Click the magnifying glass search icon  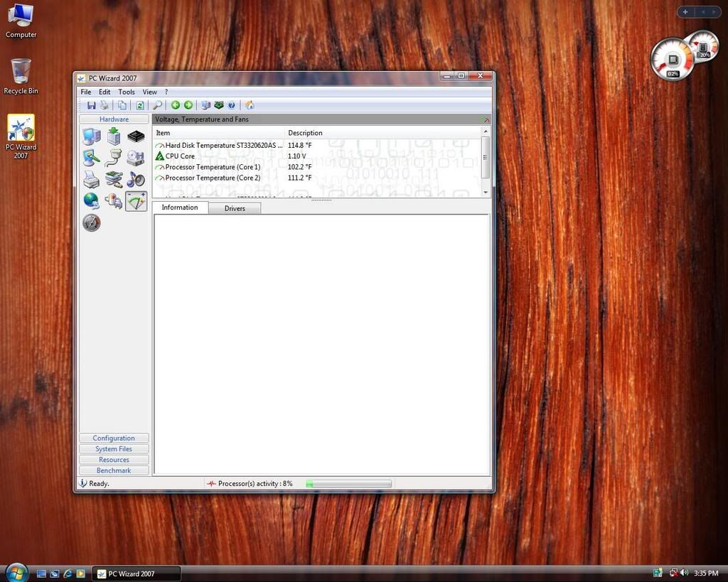click(x=158, y=105)
